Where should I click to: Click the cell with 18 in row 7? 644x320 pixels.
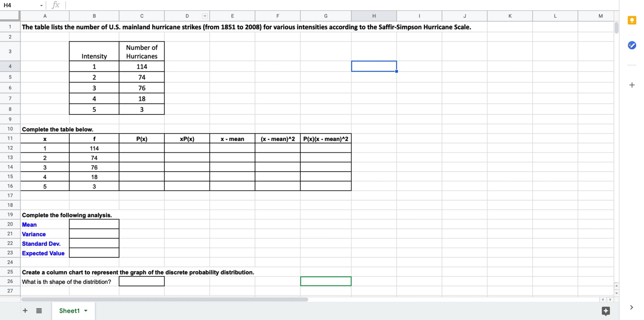(141, 98)
